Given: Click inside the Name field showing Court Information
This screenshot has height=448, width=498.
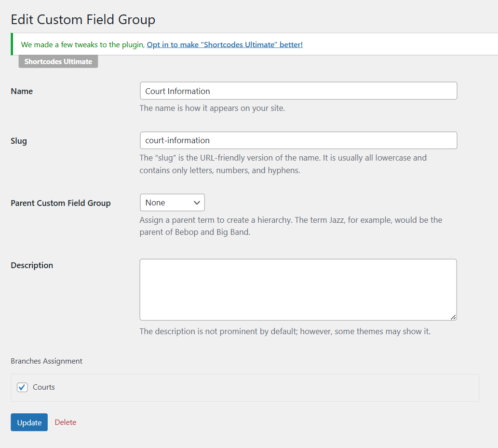Looking at the screenshot, I should (x=298, y=91).
